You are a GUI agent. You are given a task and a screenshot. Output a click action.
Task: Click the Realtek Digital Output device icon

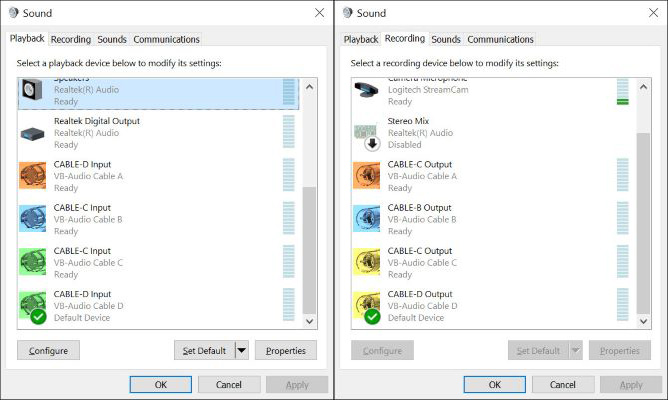[x=32, y=134]
